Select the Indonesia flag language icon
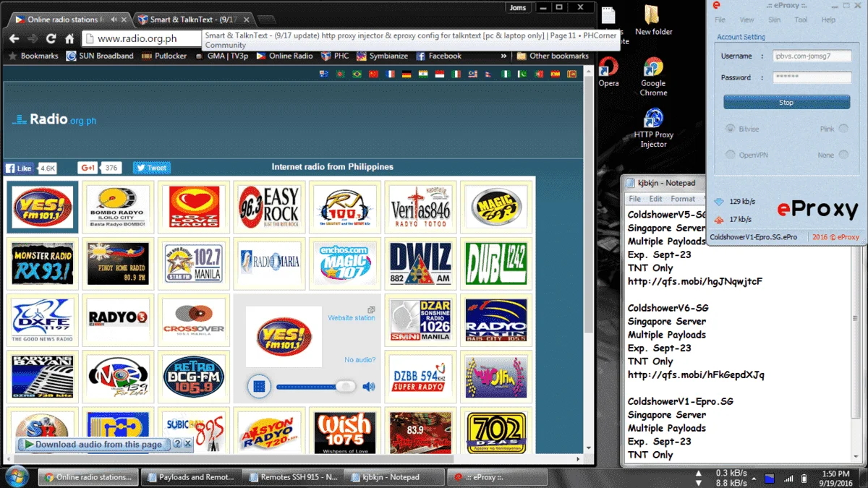This screenshot has width=868, height=488. click(439, 74)
